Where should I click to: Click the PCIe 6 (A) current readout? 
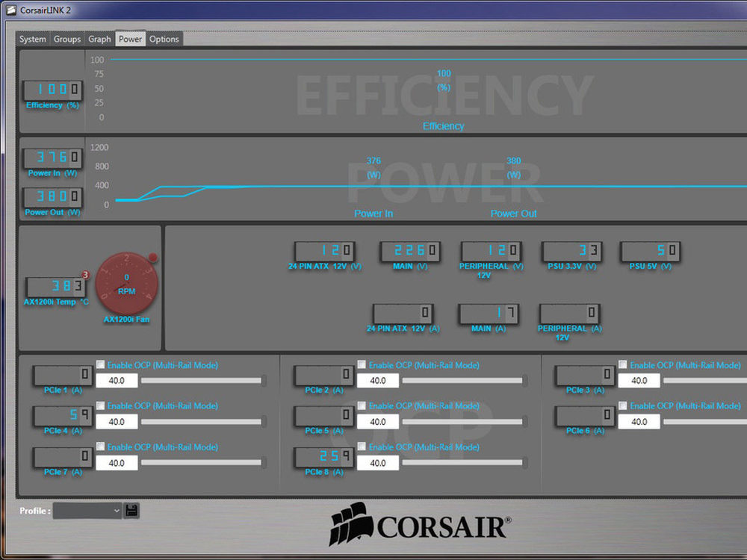[585, 416]
